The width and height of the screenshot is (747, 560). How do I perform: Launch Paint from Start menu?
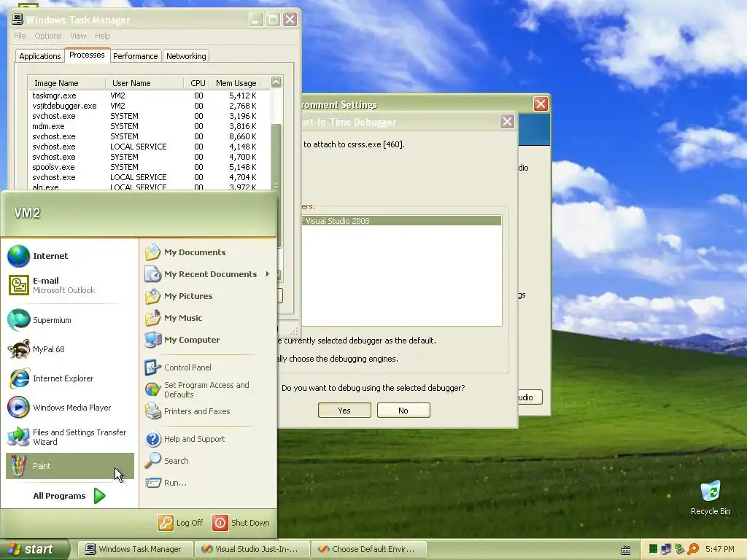pos(69,466)
